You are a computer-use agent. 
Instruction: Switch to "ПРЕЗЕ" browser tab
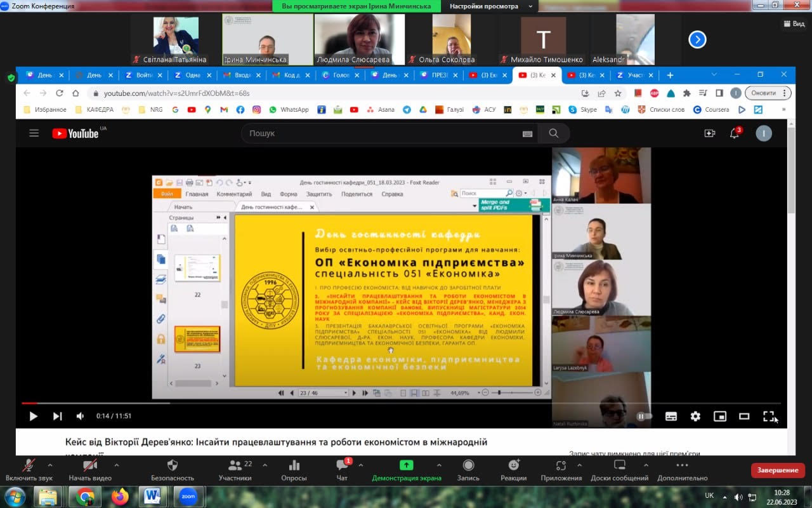440,75
